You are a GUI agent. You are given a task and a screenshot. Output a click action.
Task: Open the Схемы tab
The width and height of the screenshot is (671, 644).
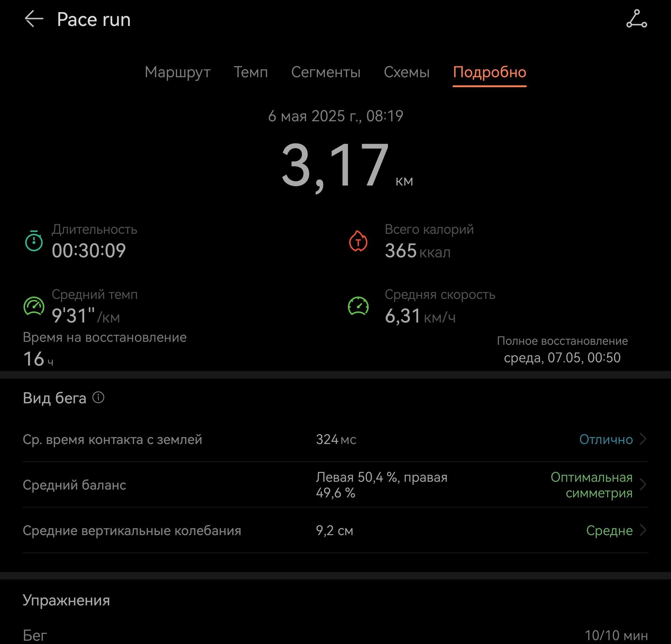[406, 72]
